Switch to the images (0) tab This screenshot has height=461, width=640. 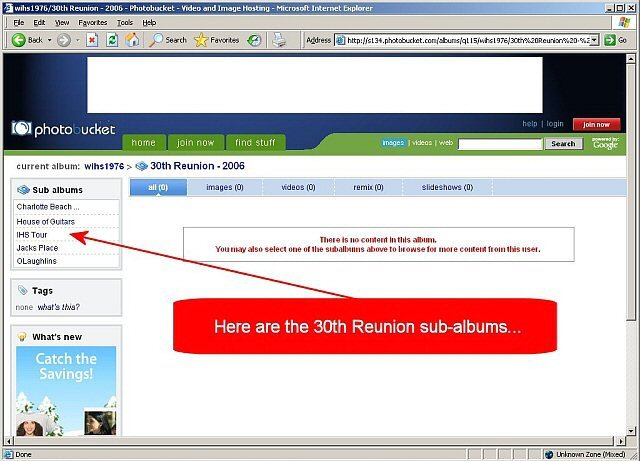click(x=225, y=187)
